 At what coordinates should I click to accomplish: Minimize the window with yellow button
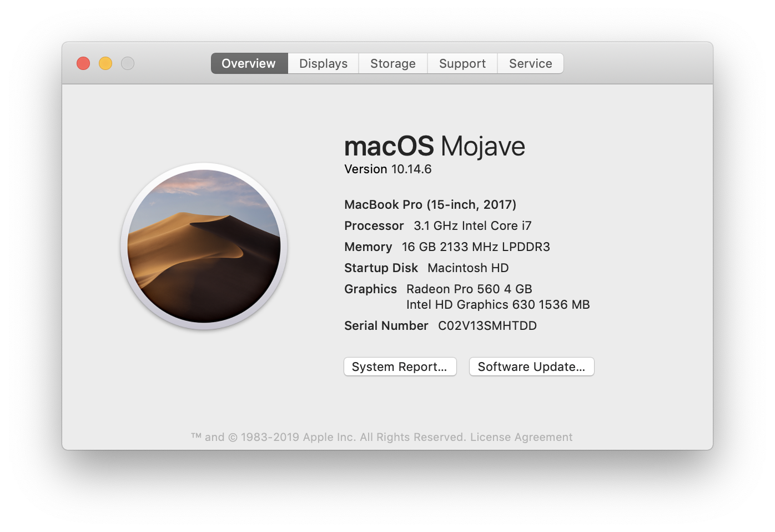pyautogui.click(x=105, y=63)
